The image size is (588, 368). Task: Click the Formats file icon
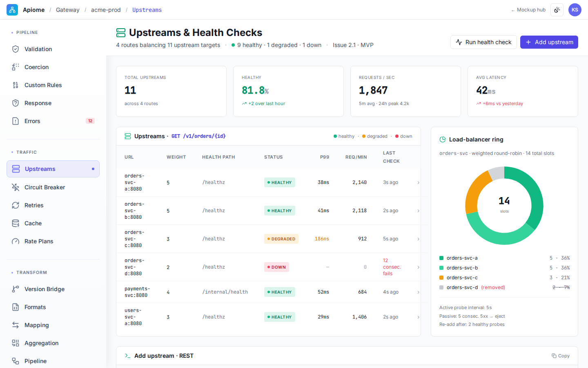pyautogui.click(x=16, y=307)
